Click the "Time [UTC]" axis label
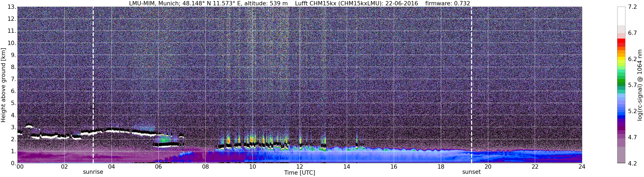Image resolution: width=644 pixels, height=177 pixels. 299,172
